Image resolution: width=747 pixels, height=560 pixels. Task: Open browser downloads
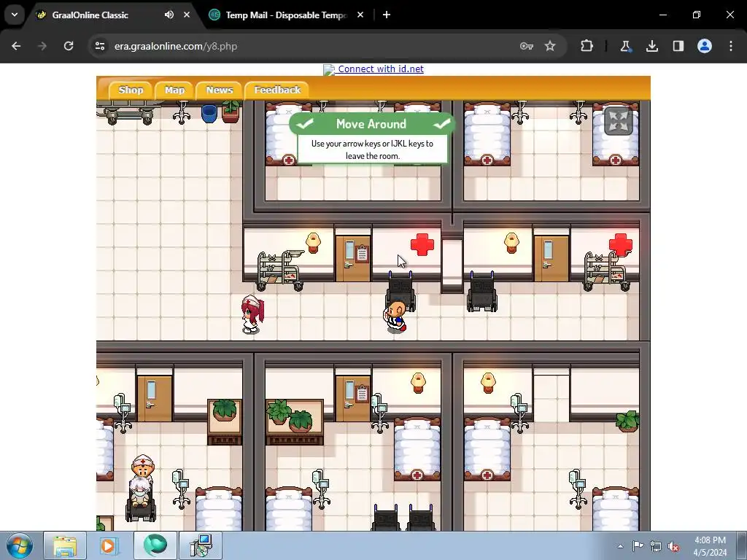651,46
